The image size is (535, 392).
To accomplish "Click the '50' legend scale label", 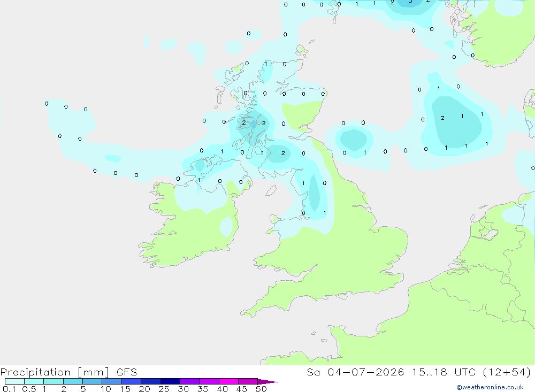I will [x=261, y=389].
